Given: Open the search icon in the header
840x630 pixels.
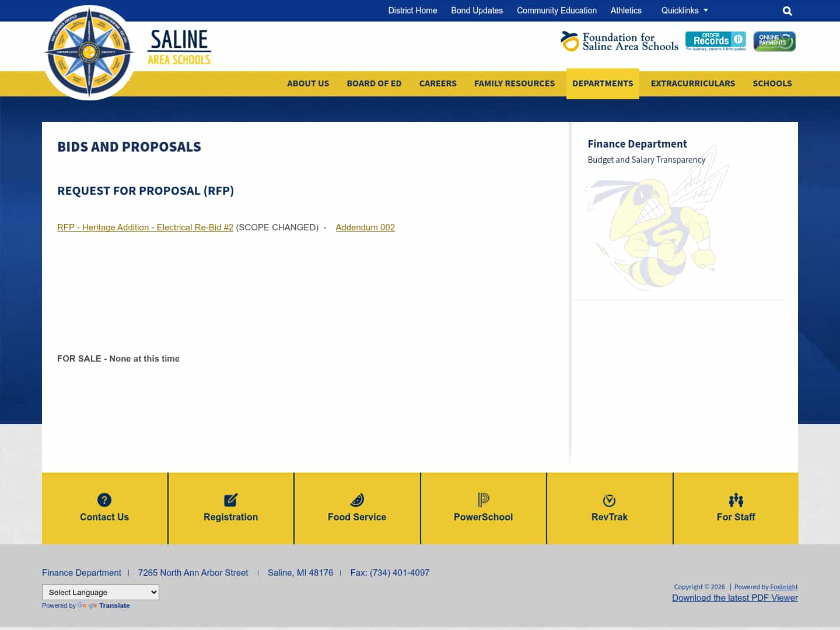Looking at the screenshot, I should coord(787,10).
